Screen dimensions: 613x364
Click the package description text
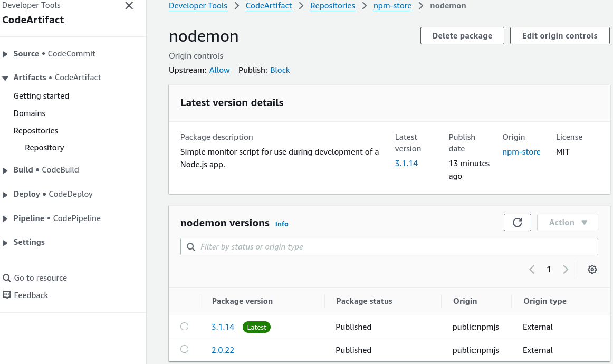[x=279, y=158]
